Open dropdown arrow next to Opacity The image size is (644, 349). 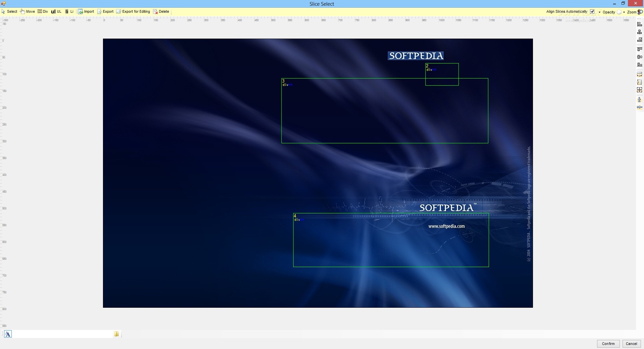point(624,12)
